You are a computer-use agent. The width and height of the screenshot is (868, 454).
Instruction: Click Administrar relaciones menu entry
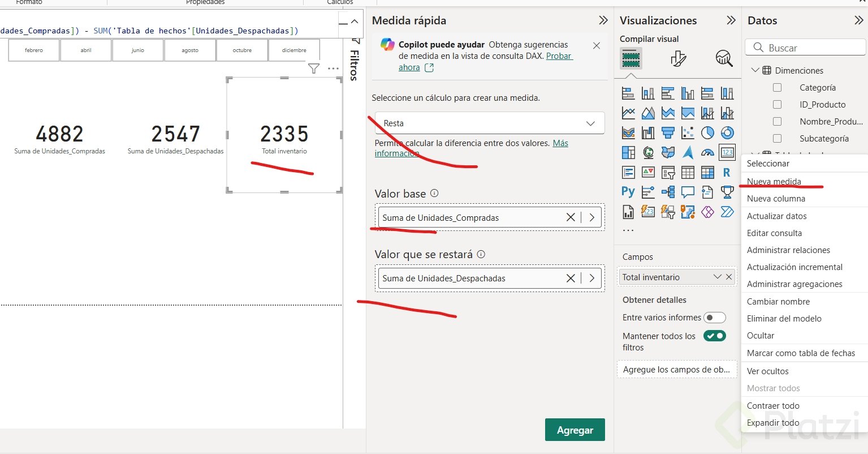click(x=788, y=250)
